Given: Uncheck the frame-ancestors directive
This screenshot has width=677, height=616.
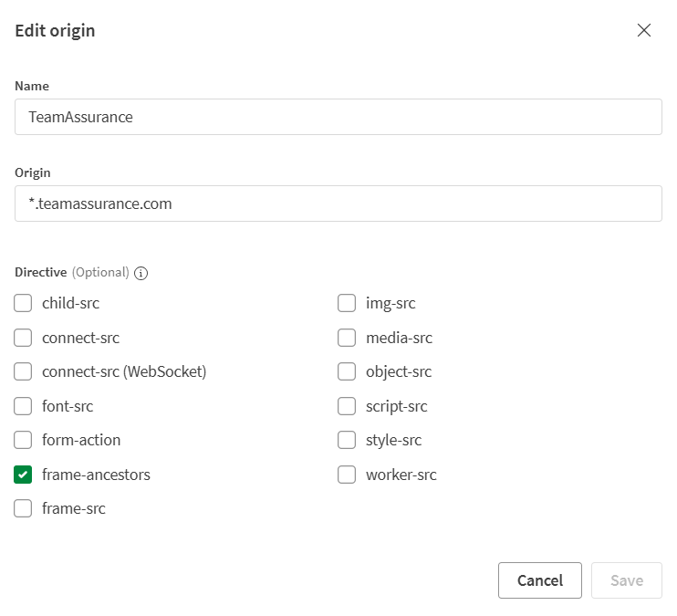Looking at the screenshot, I should 23,475.
